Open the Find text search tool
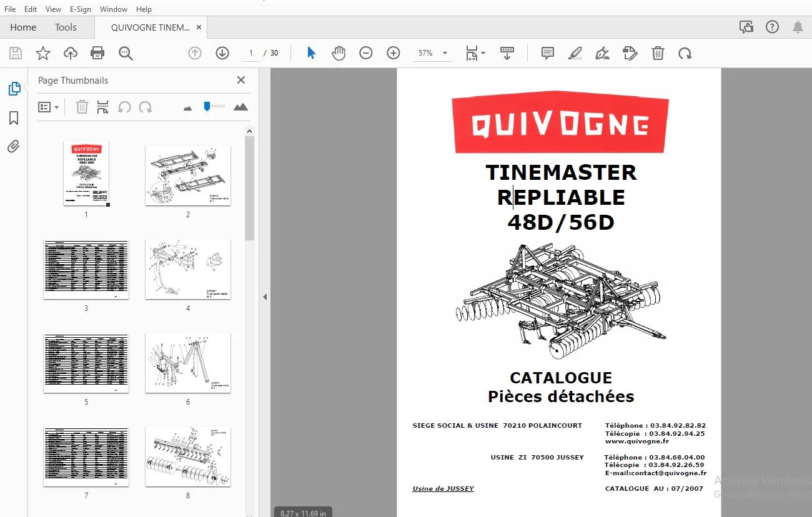The width and height of the screenshot is (812, 517). [126, 54]
